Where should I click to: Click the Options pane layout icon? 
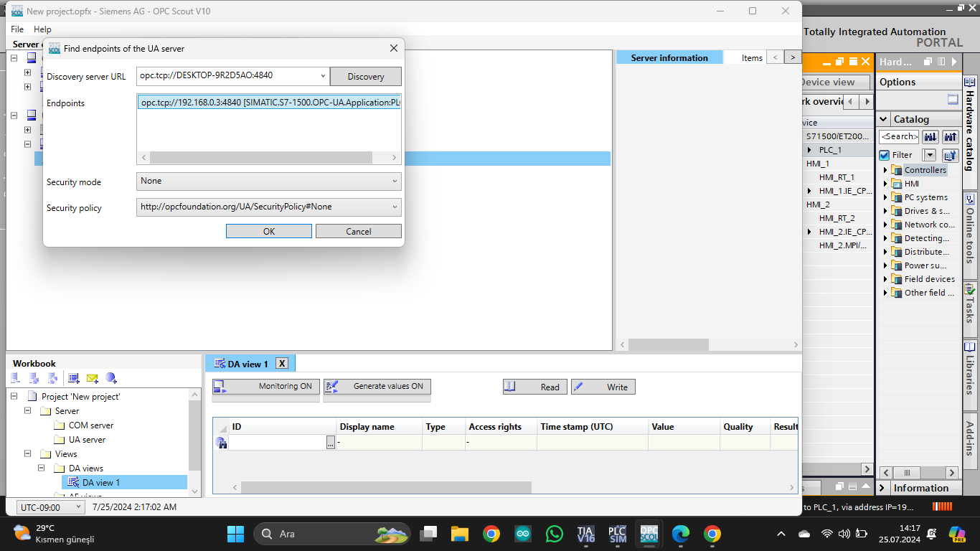[x=953, y=100]
